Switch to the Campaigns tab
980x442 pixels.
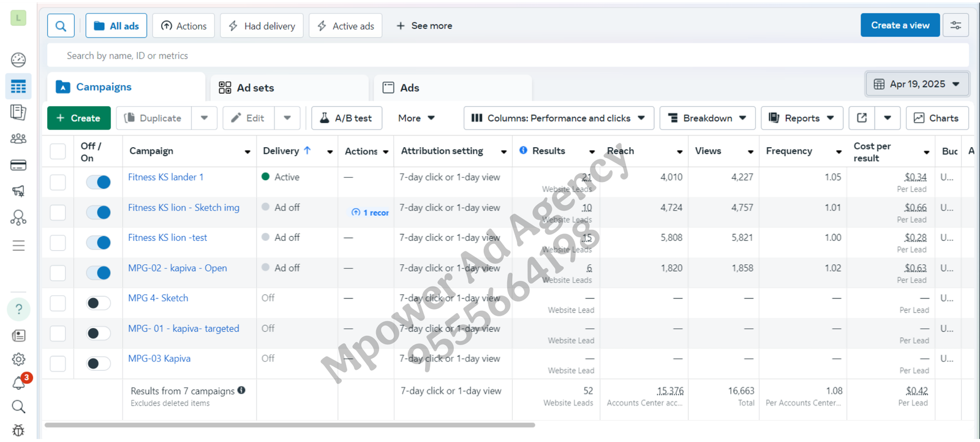(x=127, y=87)
